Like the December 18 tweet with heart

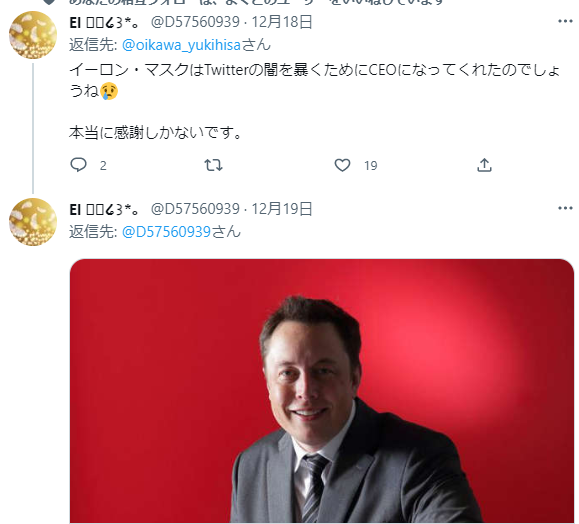click(x=342, y=165)
